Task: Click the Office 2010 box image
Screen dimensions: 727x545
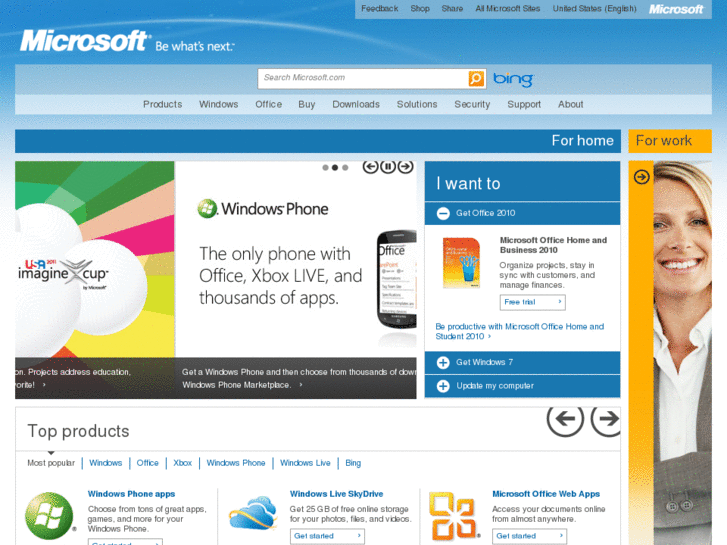Action: (461, 263)
